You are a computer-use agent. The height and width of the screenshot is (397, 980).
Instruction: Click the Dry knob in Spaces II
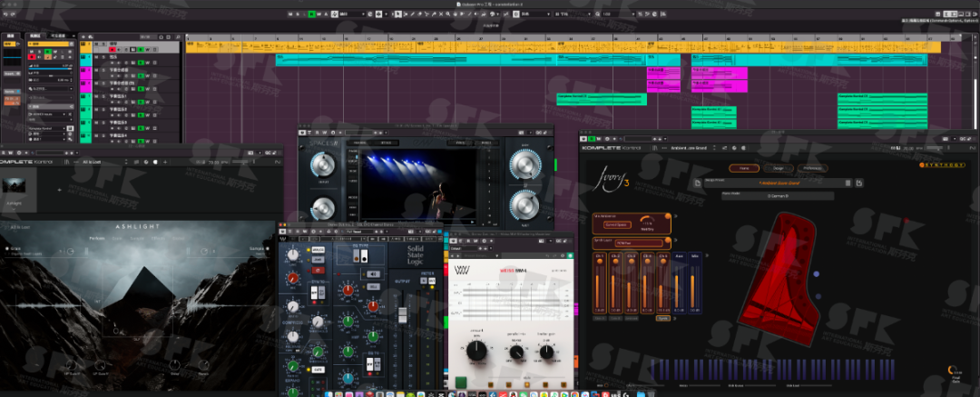525,164
